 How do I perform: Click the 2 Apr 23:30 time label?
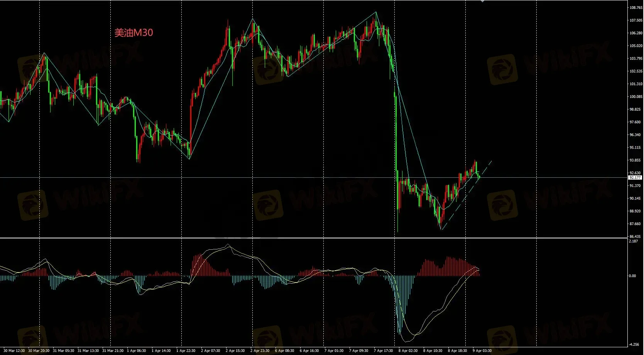(260, 351)
